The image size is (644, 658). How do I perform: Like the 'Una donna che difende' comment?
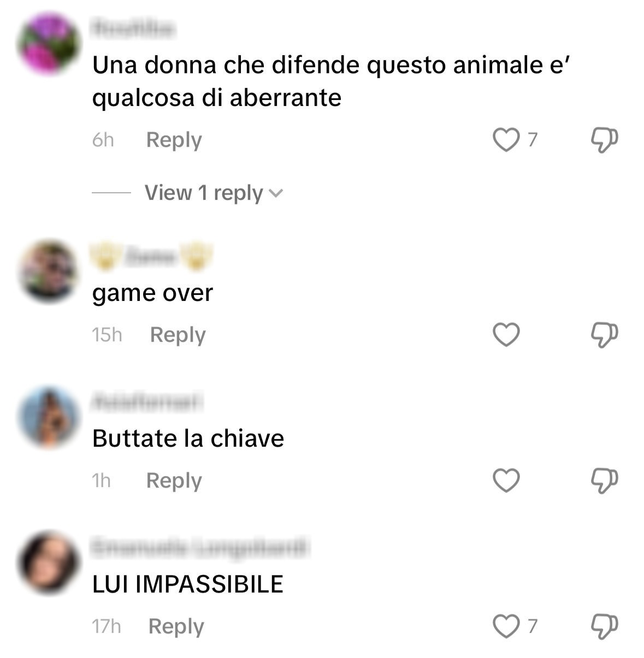point(506,140)
